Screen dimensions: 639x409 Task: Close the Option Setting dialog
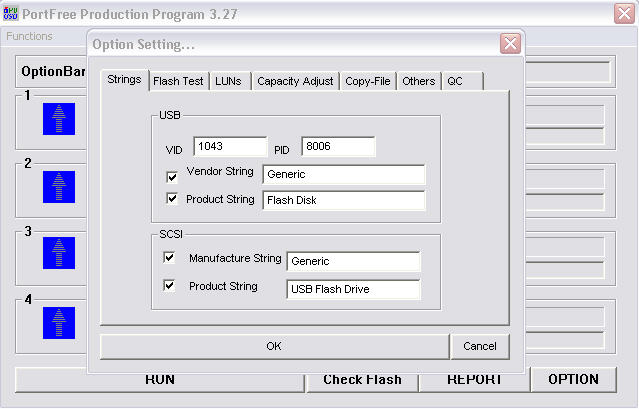click(x=510, y=44)
